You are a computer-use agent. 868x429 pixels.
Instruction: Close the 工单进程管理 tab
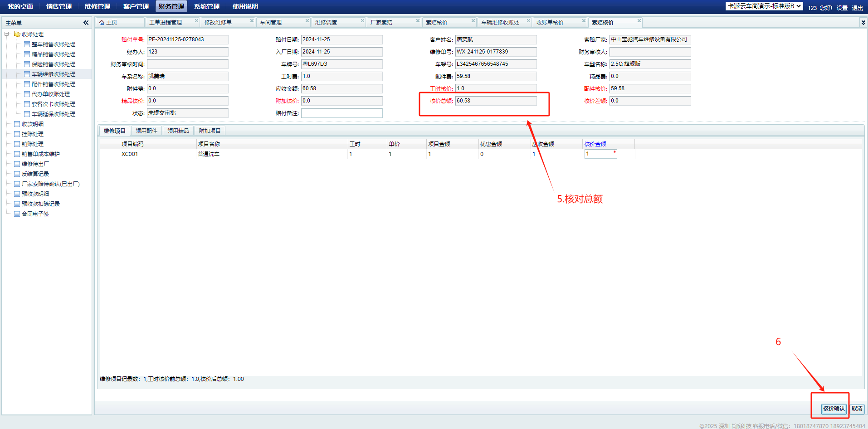point(196,21)
